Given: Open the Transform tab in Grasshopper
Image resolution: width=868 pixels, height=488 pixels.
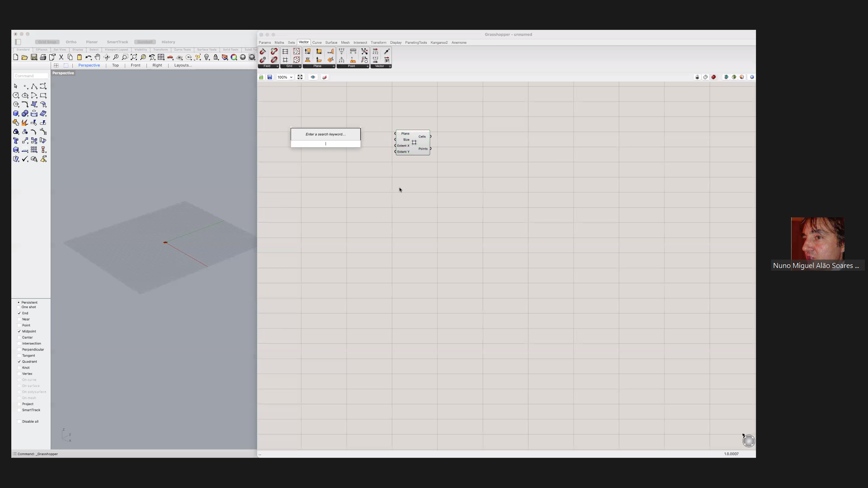Looking at the screenshot, I should 378,42.
